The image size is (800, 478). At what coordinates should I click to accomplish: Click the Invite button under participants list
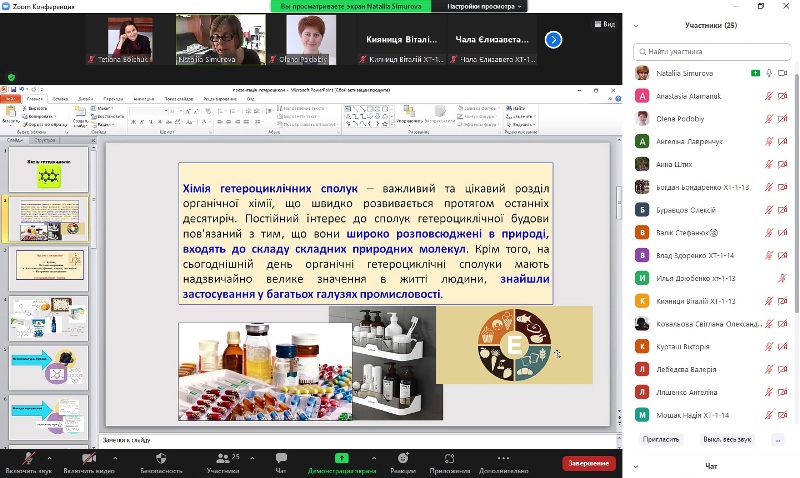pyautogui.click(x=661, y=439)
